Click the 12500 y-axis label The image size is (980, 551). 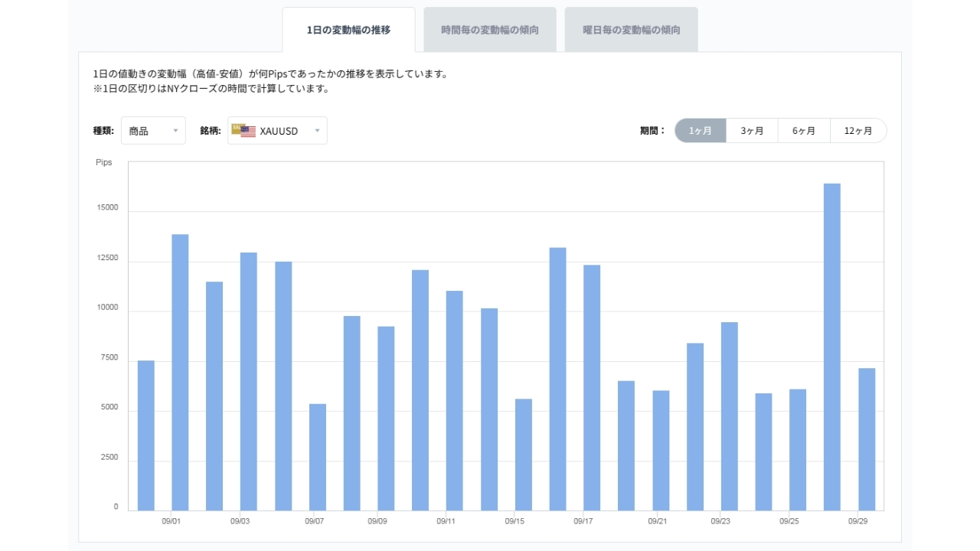click(107, 258)
